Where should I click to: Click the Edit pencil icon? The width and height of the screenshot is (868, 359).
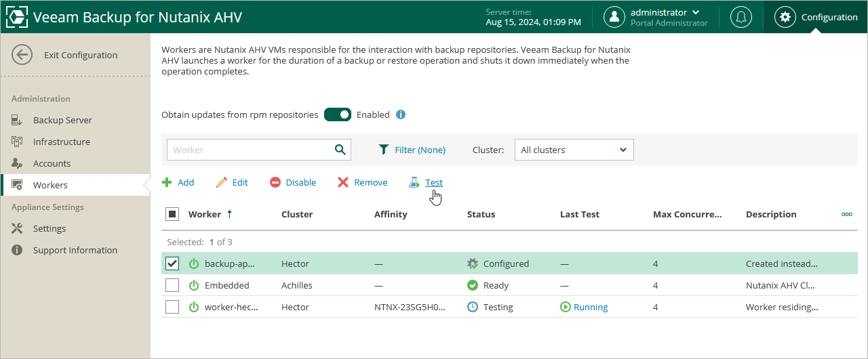(x=222, y=183)
